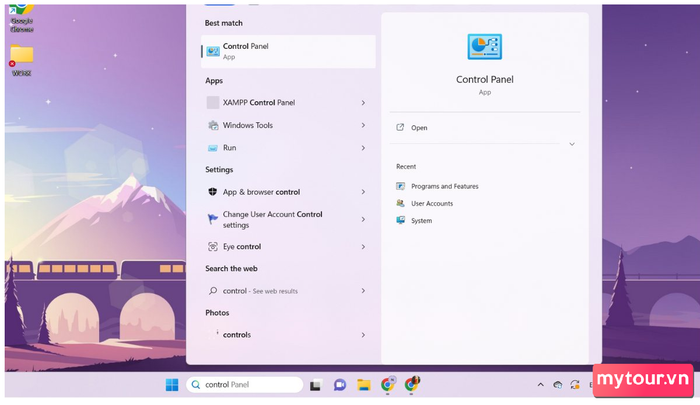Expand more actions chevron under Open
This screenshot has width=700, height=405.
pos(572,144)
